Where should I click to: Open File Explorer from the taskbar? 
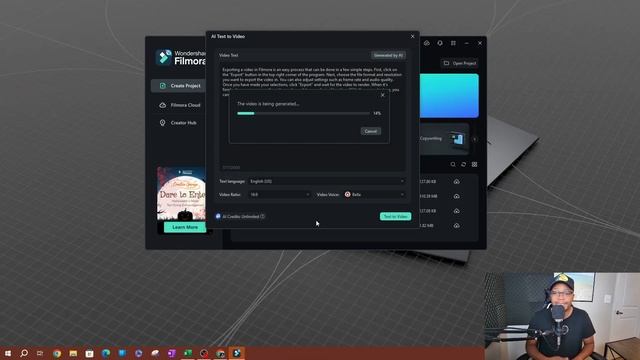[x=73, y=353]
